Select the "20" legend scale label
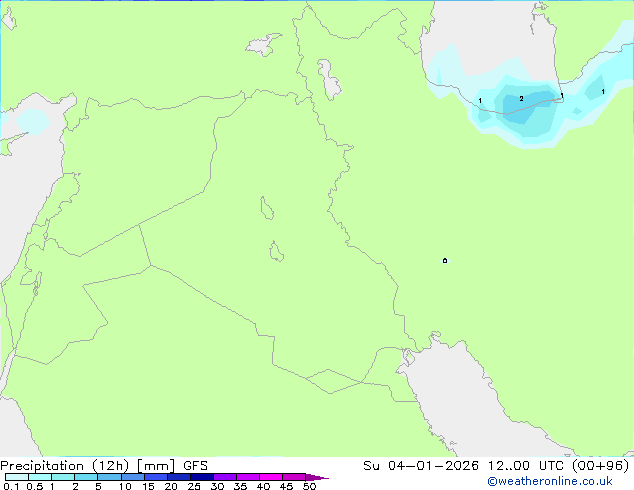The height and width of the screenshot is (490, 634). [x=171, y=486]
